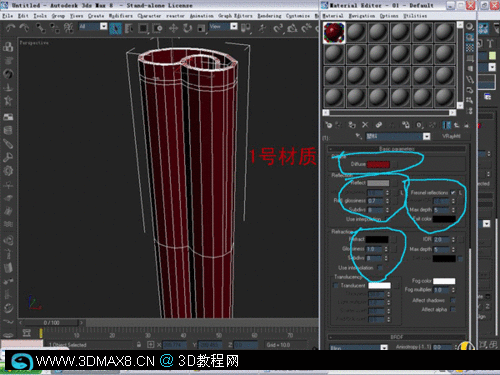Toggle the Fresnel reflections checkbox
This screenshot has width=500, height=375.
point(453,193)
